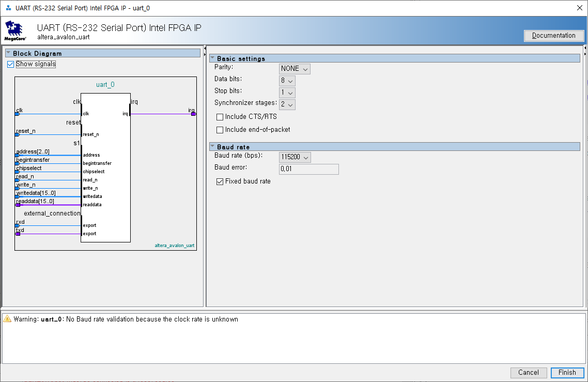The height and width of the screenshot is (382, 588).
Task: Select the write_n signal label
Action: click(26, 185)
